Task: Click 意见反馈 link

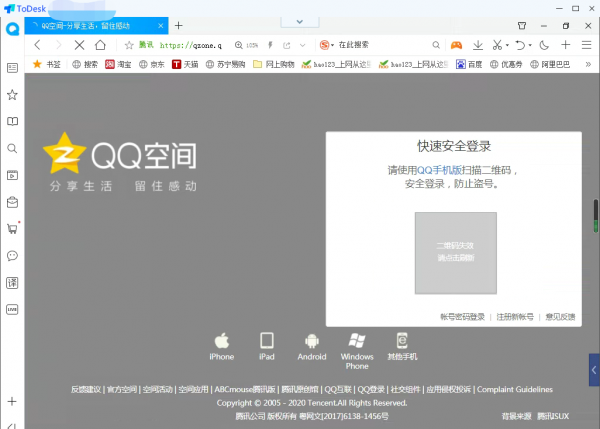Action: click(x=560, y=317)
